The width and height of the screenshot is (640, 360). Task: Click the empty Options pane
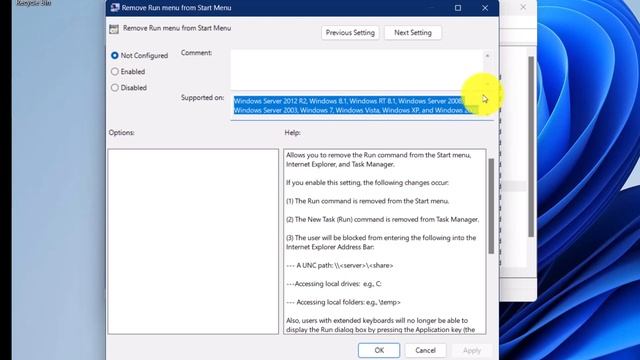pyautogui.click(x=193, y=242)
